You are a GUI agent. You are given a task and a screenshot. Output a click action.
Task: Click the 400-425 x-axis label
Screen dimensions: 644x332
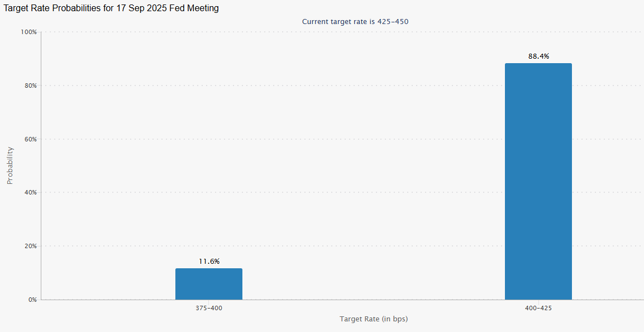tap(538, 308)
